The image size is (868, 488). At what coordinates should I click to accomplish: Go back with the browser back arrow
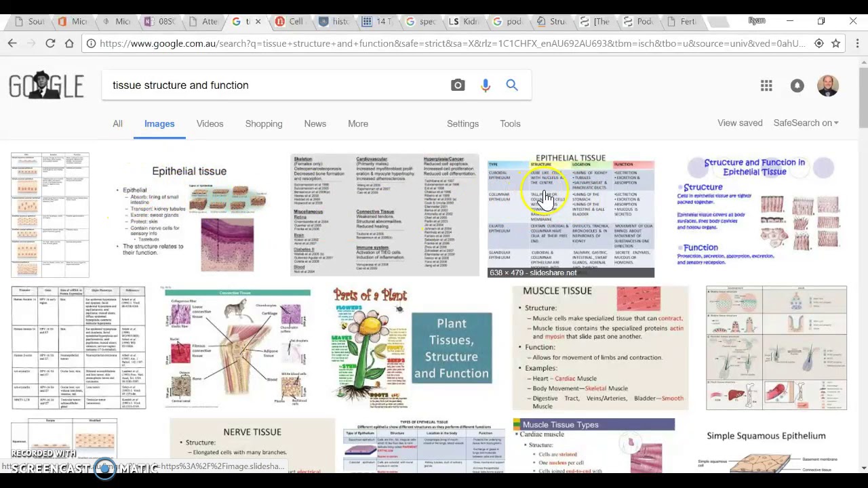click(12, 43)
